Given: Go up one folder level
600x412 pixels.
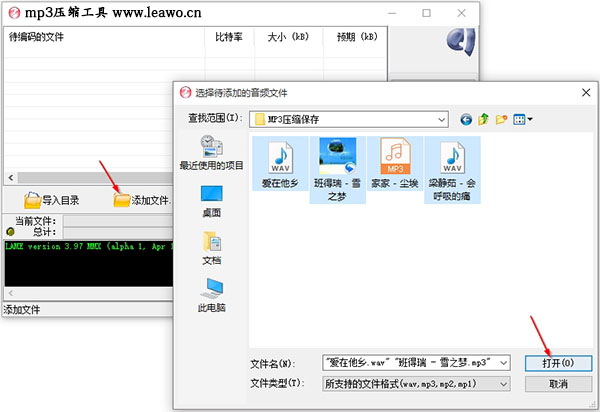Looking at the screenshot, I should coord(483,119).
